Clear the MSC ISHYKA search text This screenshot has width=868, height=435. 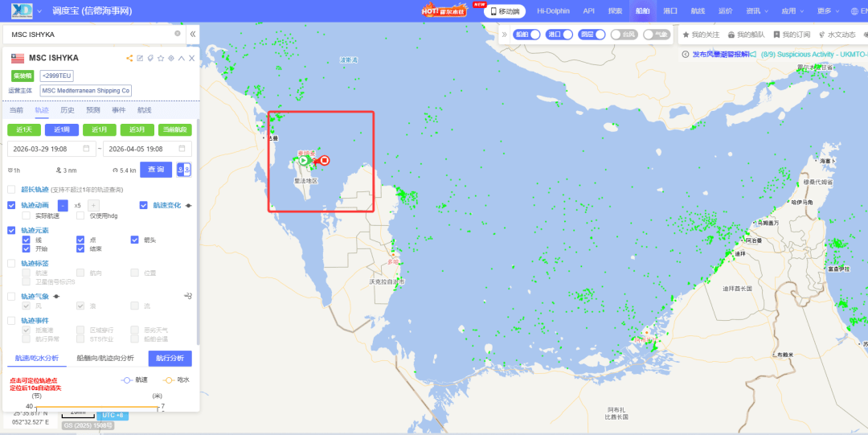[178, 34]
